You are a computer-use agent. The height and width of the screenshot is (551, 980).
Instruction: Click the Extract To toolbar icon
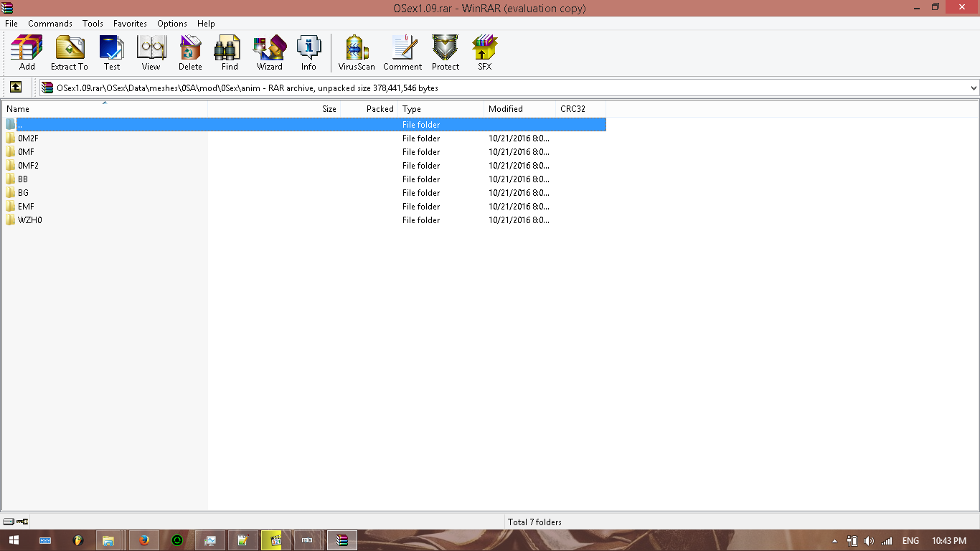click(x=69, y=52)
